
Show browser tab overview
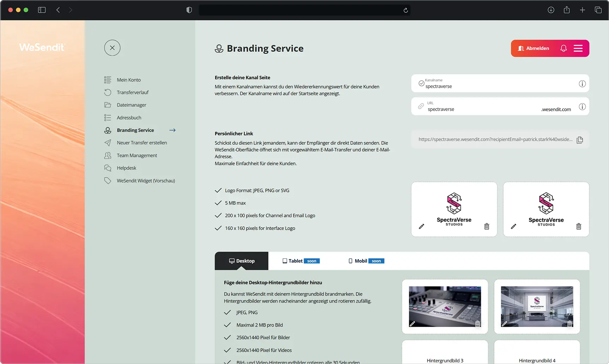[x=598, y=10]
